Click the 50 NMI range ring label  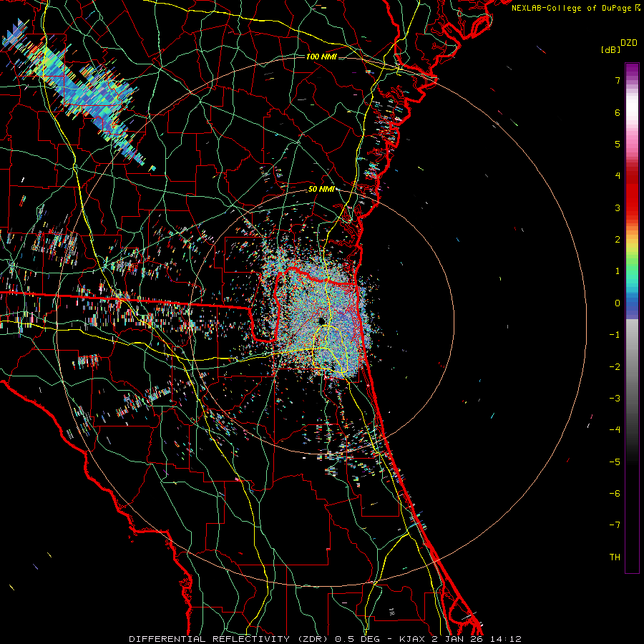pos(321,189)
